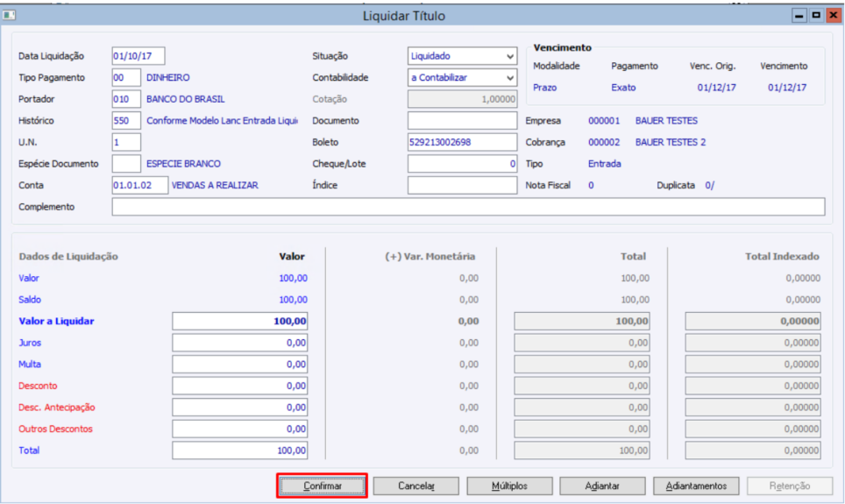Expand the Situação dropdown
The image size is (845, 504).
(510, 56)
